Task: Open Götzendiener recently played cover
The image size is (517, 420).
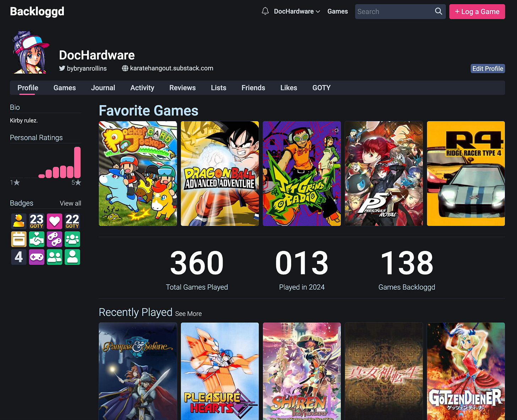Action: pos(466,371)
